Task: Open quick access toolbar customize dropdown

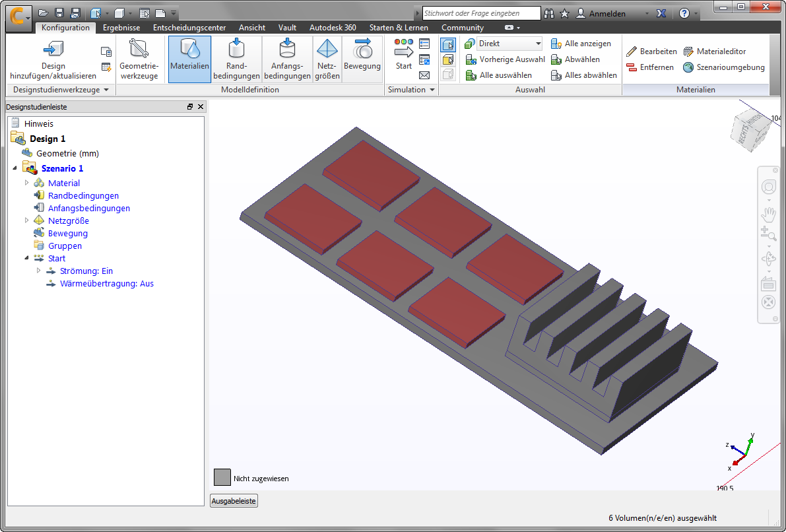Action: [174, 13]
